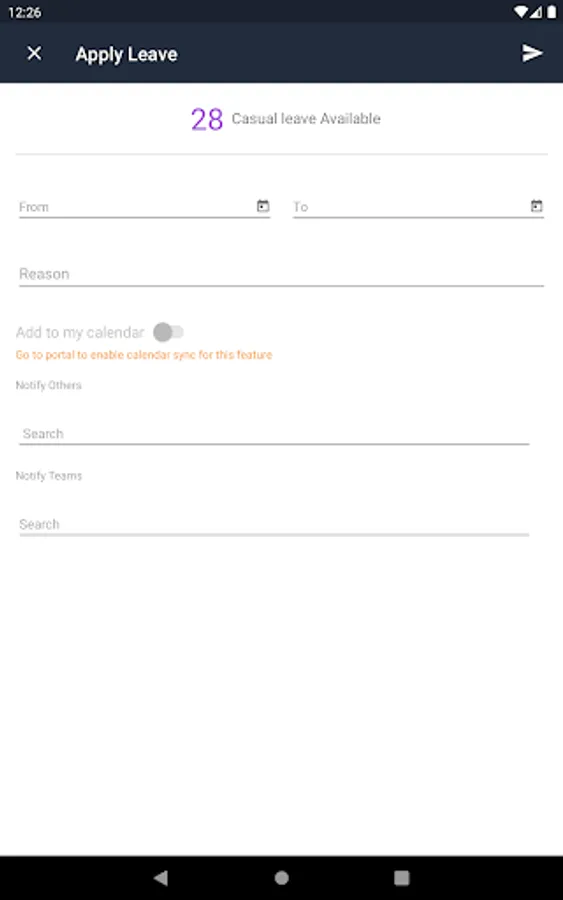Click the Reason text field

281,274
